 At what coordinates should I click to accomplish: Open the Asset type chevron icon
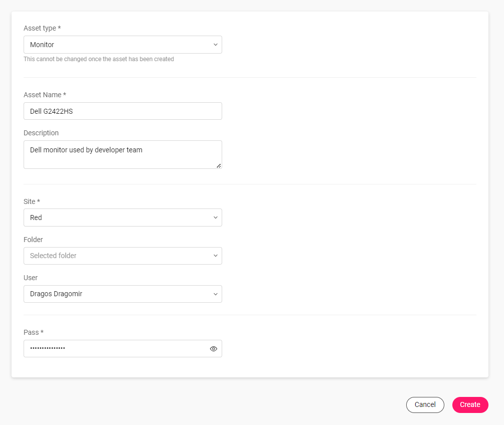pos(215,45)
